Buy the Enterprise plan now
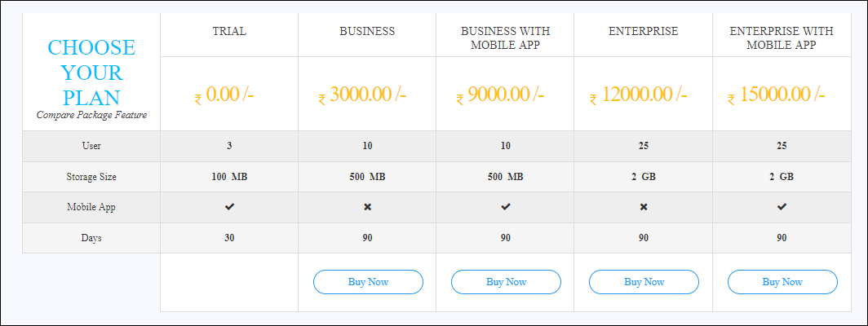The width and height of the screenshot is (868, 326). [x=644, y=282]
